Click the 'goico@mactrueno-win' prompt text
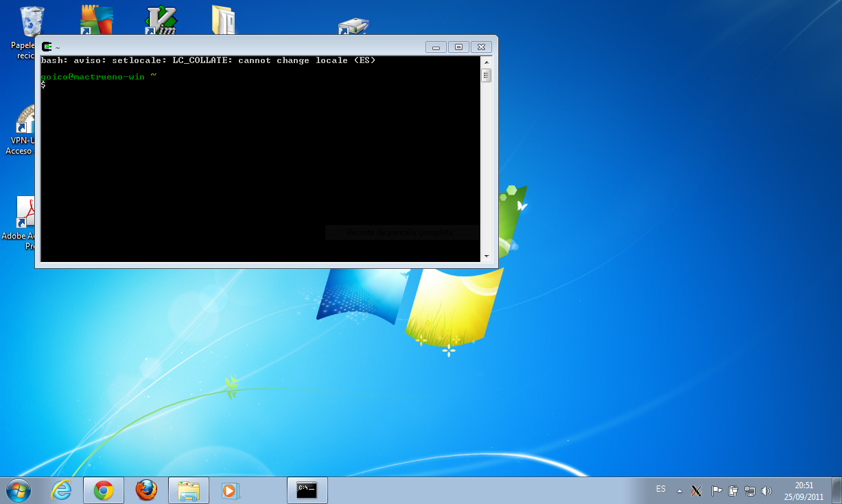 point(93,77)
